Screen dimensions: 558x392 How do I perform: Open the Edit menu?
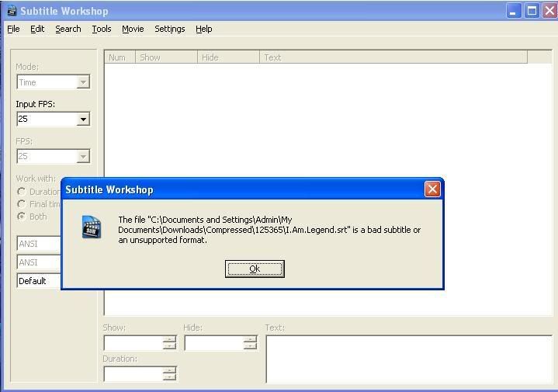click(37, 29)
